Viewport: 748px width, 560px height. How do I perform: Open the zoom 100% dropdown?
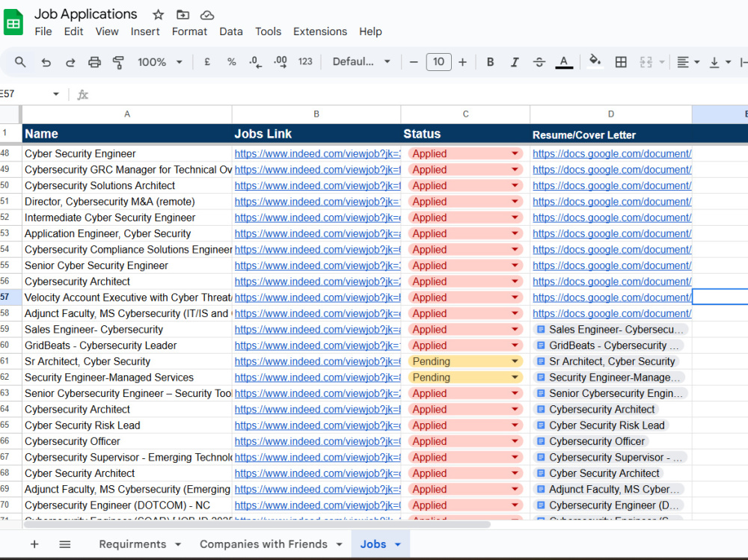coord(160,62)
